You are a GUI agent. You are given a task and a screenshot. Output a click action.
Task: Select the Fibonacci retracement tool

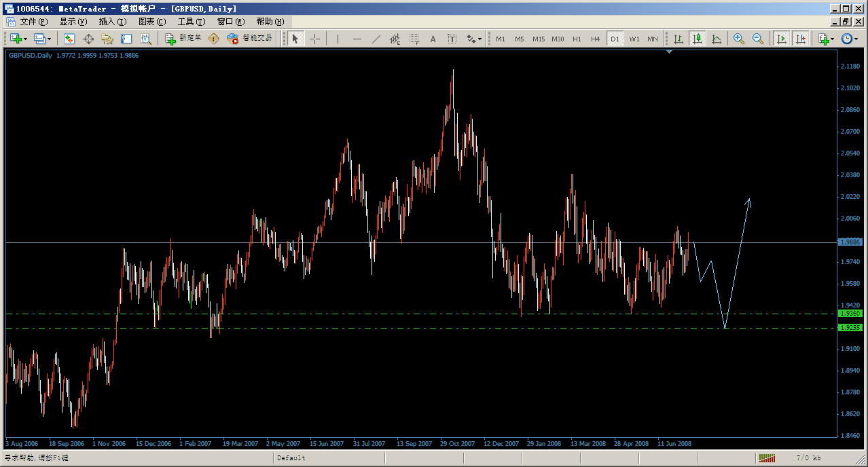pos(414,39)
